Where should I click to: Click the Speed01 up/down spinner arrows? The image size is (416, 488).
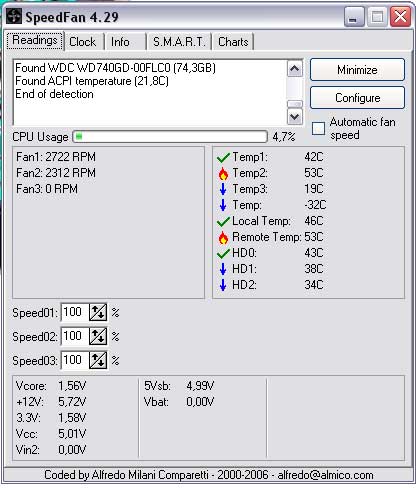(98, 312)
